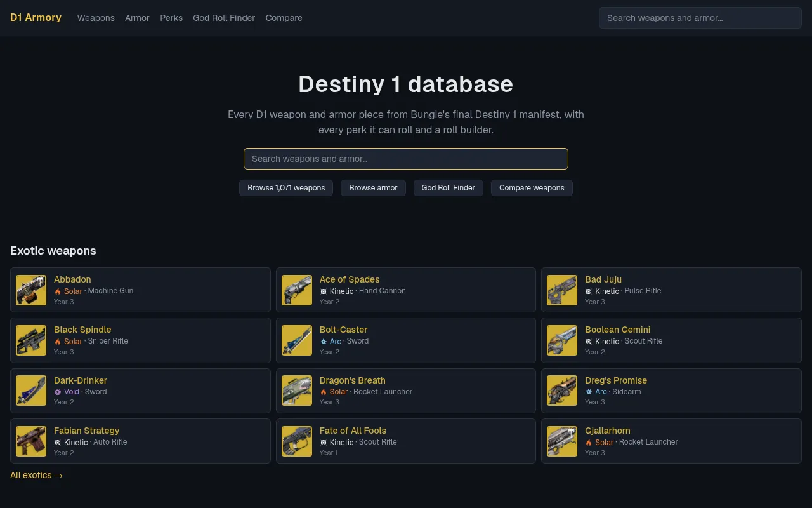Image resolution: width=812 pixels, height=508 pixels.
Task: Open the Black Spindle weapon icon
Action: [x=31, y=340]
